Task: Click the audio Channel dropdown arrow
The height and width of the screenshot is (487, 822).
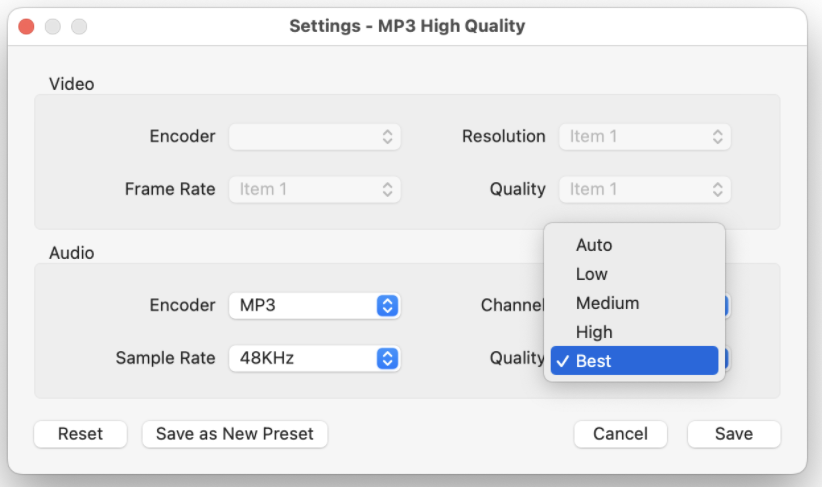Action: pyautogui.click(x=727, y=306)
